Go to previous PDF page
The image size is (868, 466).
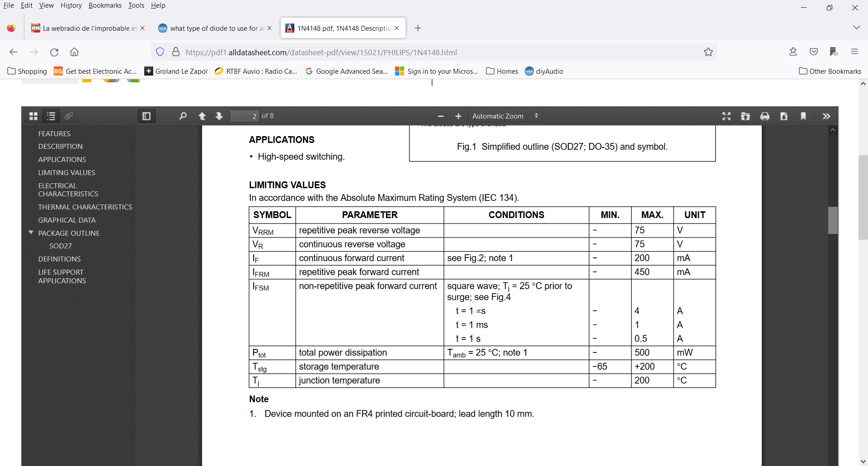(x=202, y=116)
